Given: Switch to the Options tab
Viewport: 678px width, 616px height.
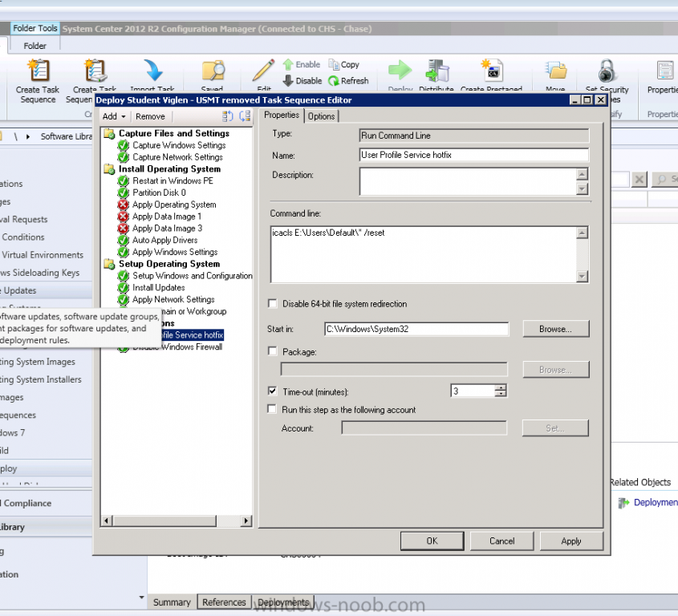Looking at the screenshot, I should (321, 116).
